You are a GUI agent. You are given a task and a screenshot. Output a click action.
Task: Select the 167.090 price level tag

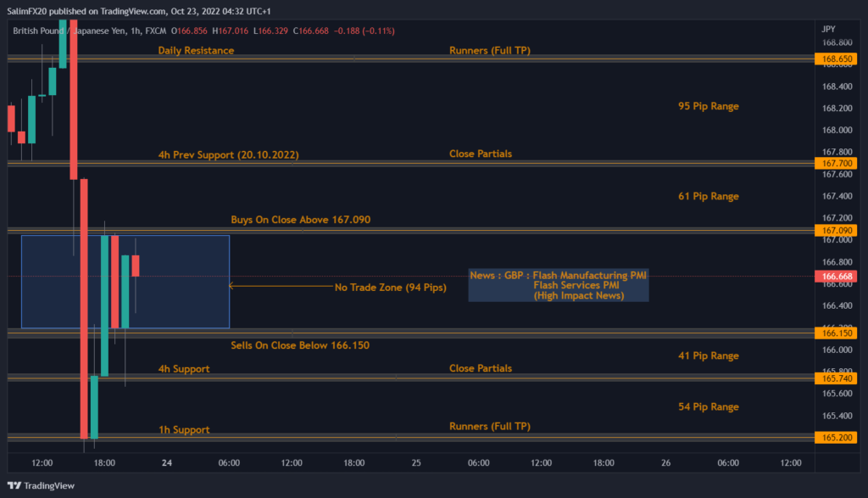[837, 230]
